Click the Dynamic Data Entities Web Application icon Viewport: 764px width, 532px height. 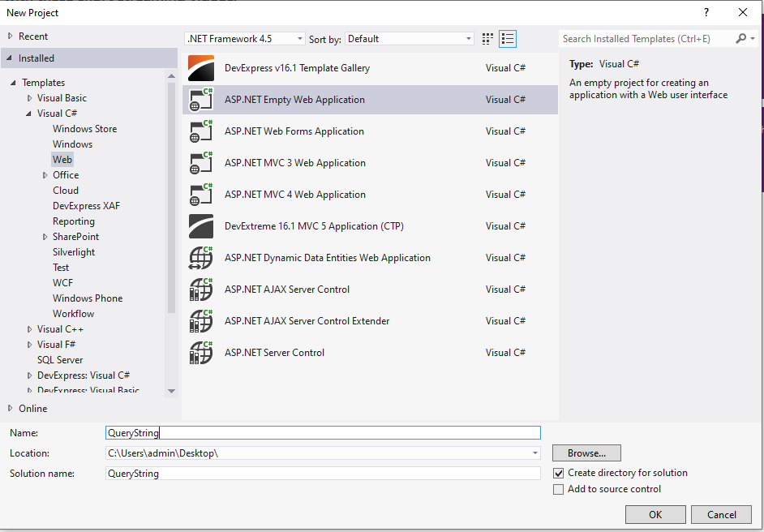click(x=201, y=258)
